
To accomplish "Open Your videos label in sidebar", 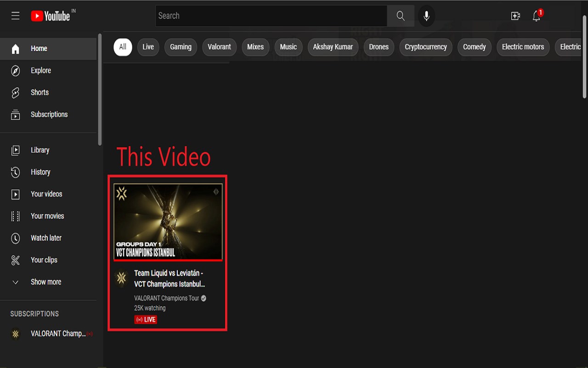I will [46, 194].
